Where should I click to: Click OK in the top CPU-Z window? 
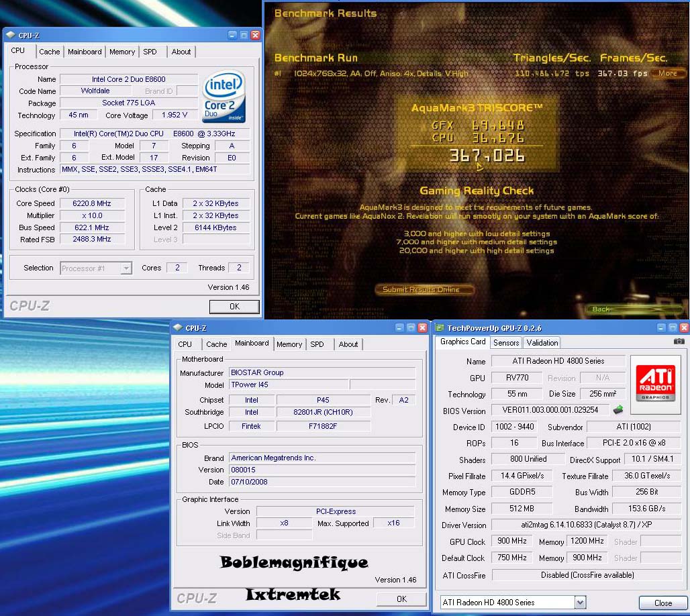point(234,306)
